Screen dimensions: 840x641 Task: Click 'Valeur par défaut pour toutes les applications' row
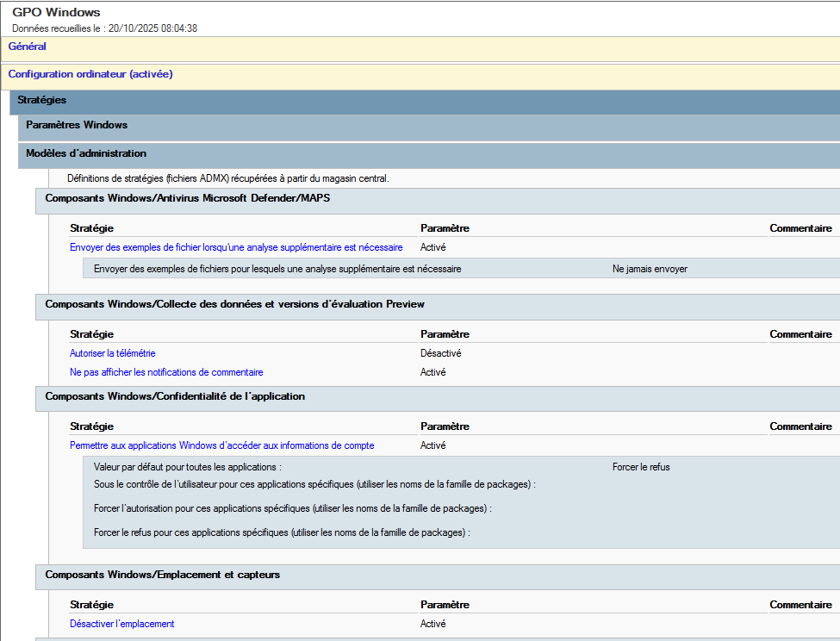tap(188, 467)
